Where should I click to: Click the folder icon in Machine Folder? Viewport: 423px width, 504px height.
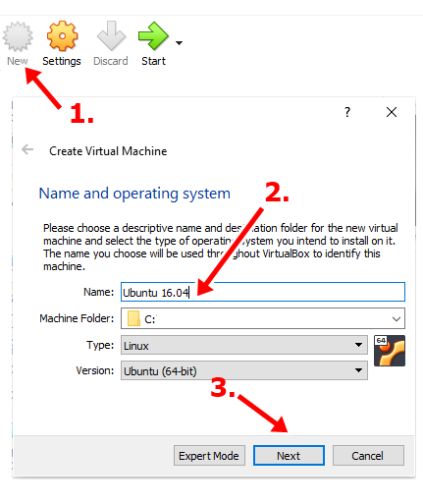click(x=133, y=318)
